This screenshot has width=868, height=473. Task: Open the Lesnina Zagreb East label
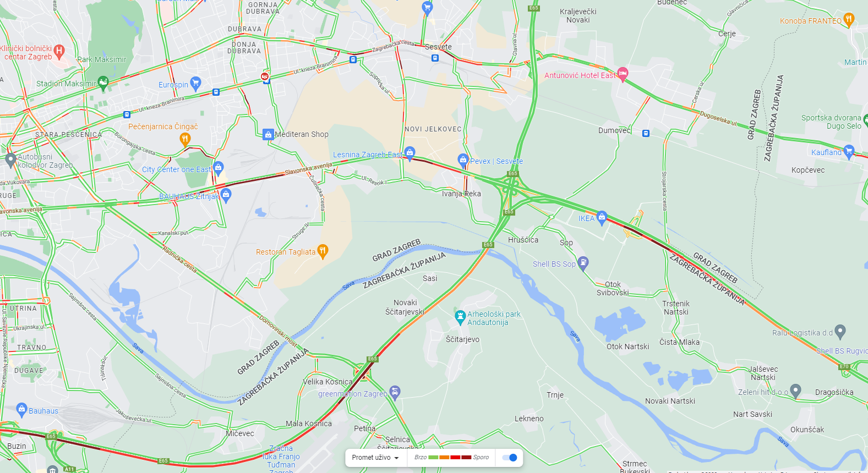coord(368,155)
